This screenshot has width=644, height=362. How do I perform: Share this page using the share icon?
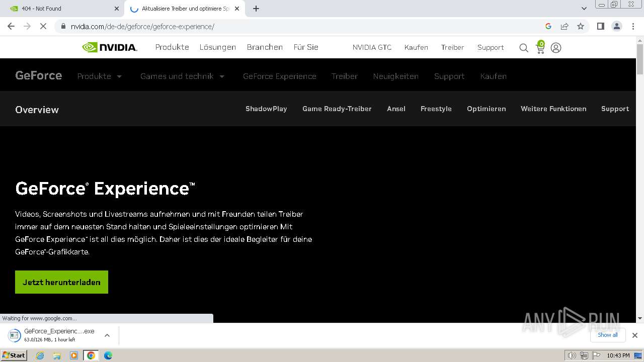coord(565,26)
